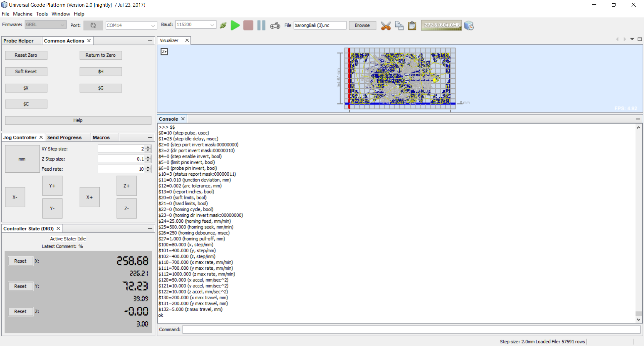Increase the XY step size
Screen dimensions: 644x346
[148, 147]
